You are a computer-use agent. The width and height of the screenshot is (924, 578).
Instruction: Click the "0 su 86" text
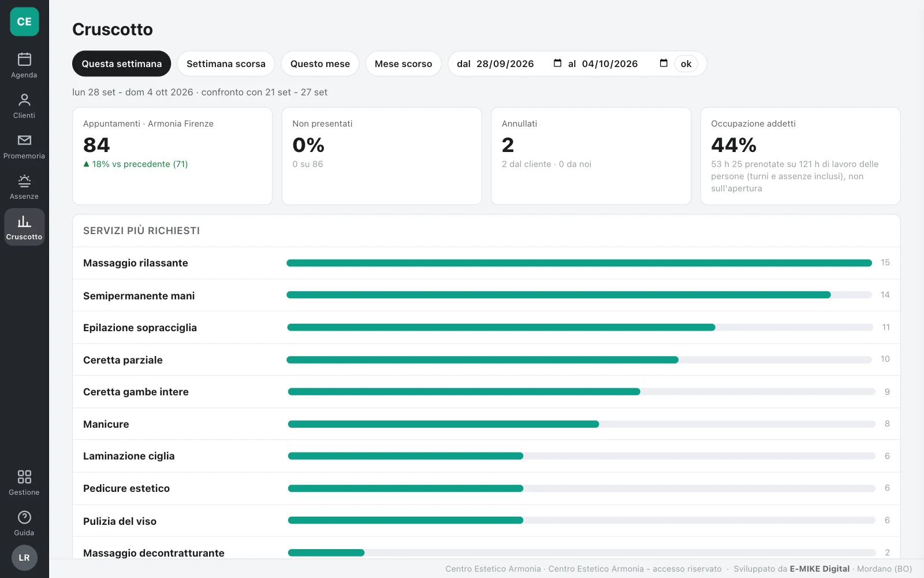308,164
